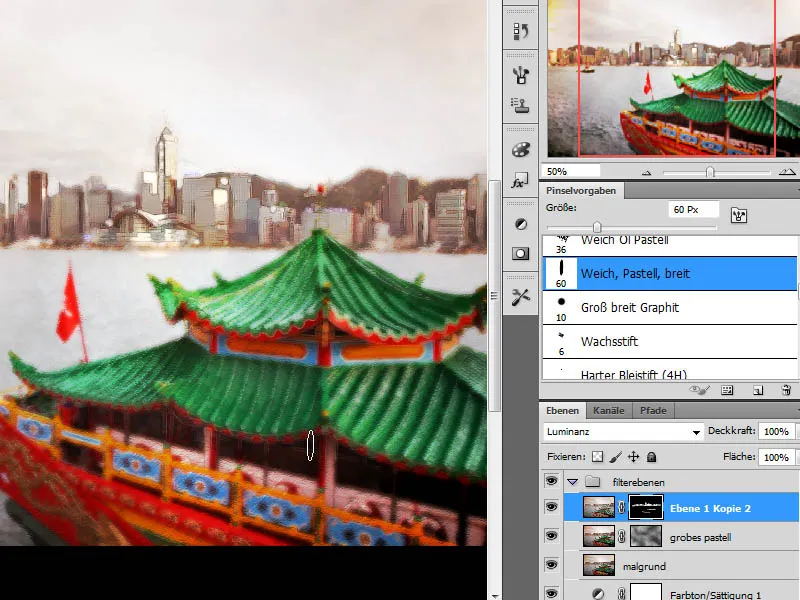The image size is (800, 600).
Task: Lock layer position
Action: pyautogui.click(x=634, y=457)
